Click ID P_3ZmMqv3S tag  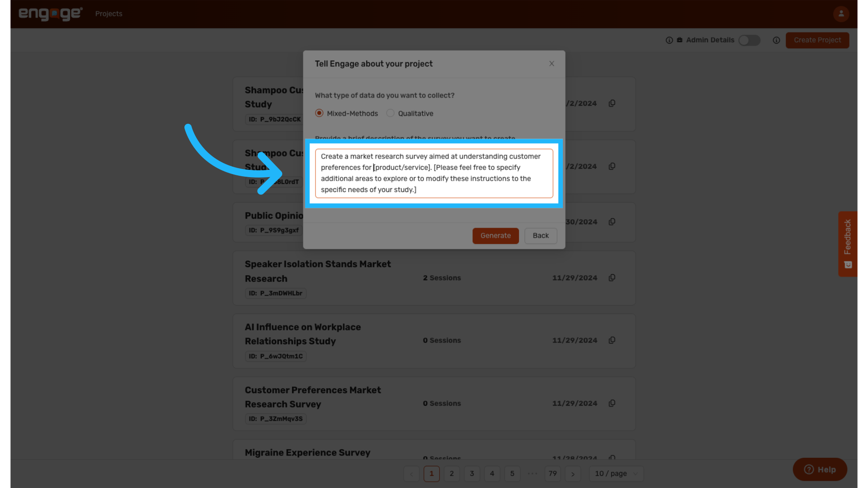click(276, 419)
